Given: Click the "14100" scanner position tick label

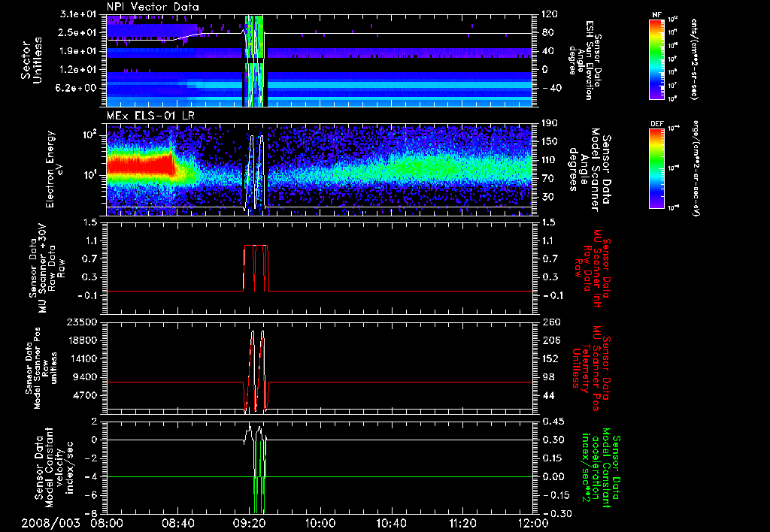Looking at the screenshot, I should point(83,358).
